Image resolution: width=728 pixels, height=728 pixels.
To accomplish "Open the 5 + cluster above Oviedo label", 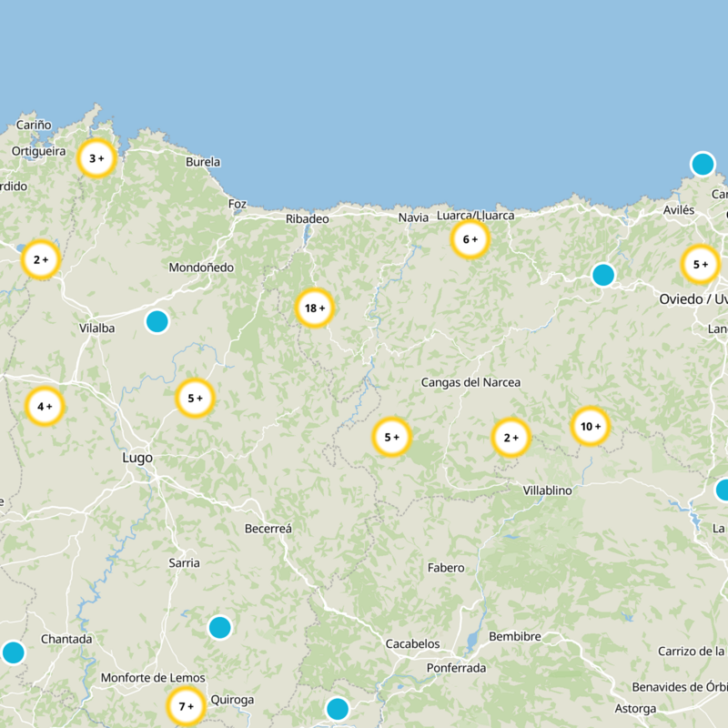I will (x=701, y=264).
